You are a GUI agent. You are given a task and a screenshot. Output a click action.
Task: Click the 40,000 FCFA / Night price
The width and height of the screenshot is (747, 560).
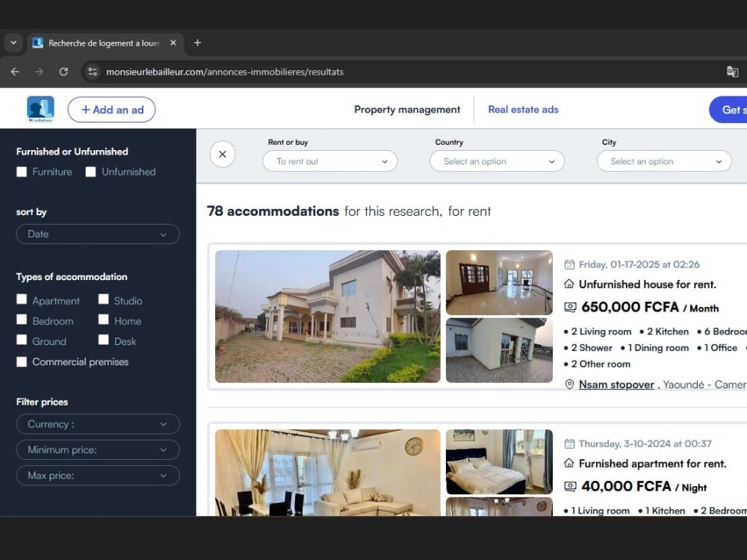(x=644, y=486)
